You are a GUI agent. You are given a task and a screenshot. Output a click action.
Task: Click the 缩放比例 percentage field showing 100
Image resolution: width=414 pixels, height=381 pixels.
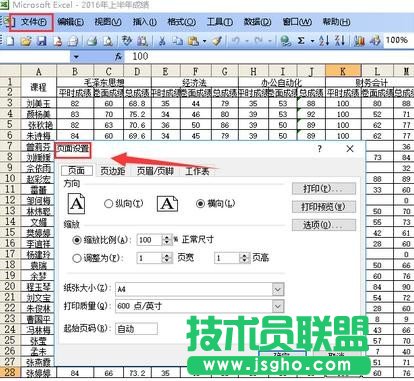pos(149,240)
